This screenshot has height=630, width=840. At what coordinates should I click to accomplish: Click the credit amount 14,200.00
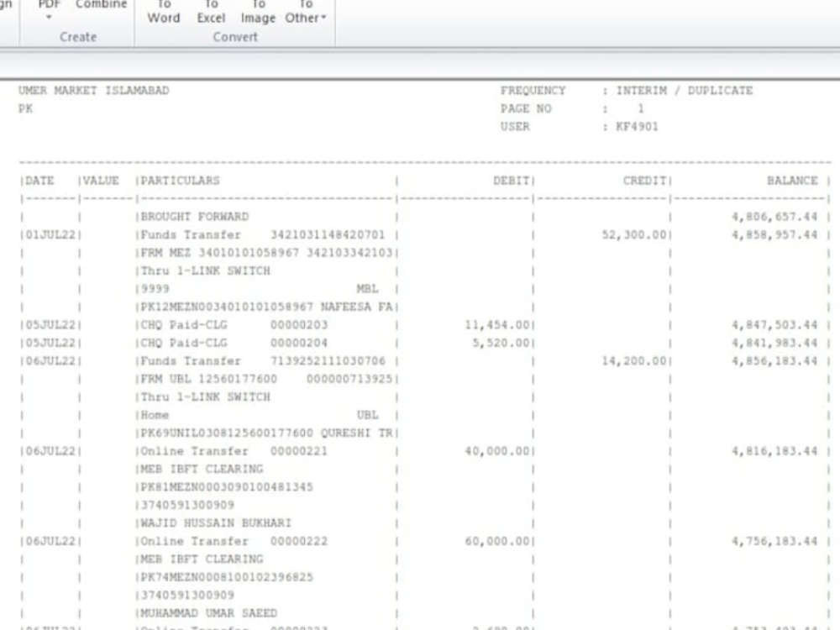[634, 361]
